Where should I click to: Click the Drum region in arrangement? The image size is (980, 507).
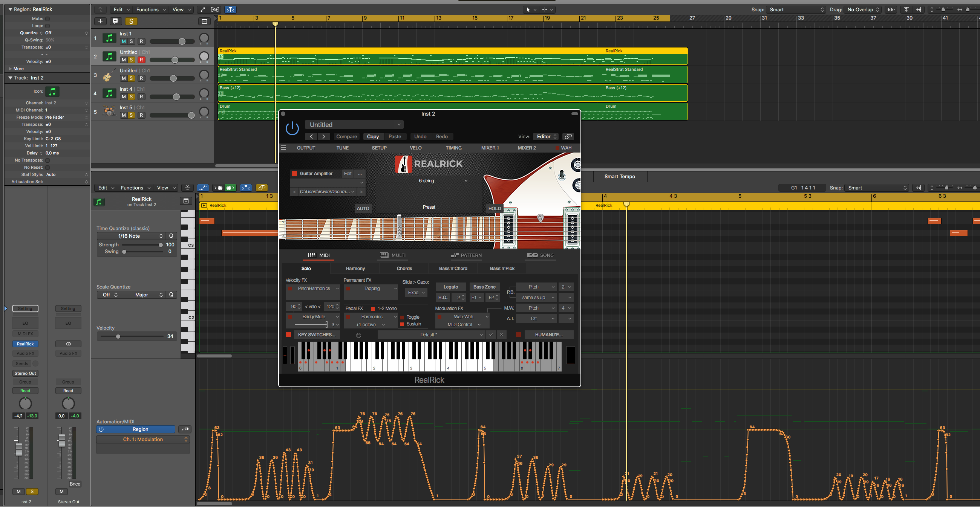[453, 111]
